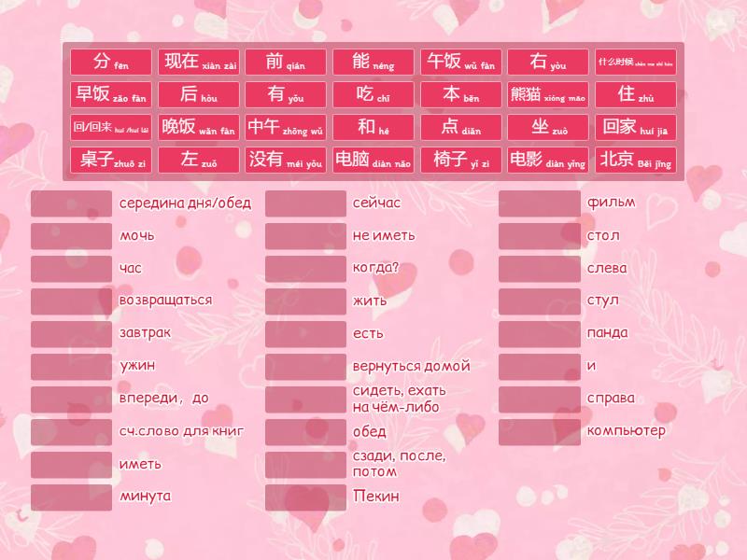Choose the 吃 chī word tile

tap(373, 95)
